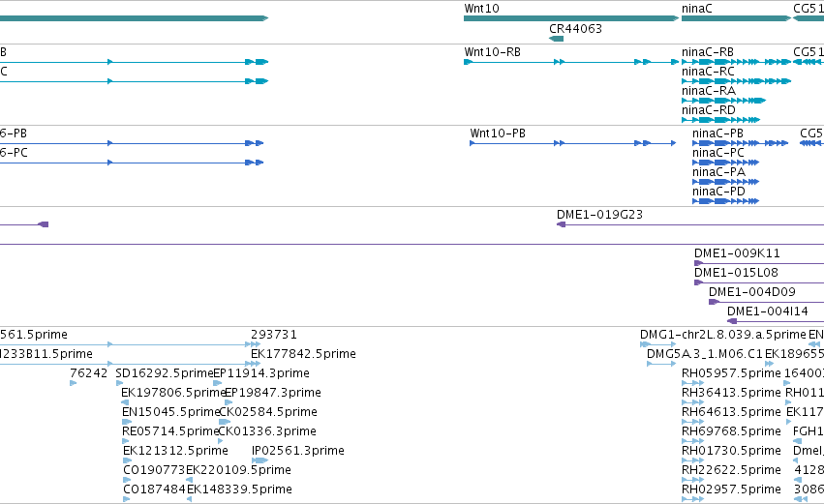Select the Wnt10 gene bar
The width and height of the screenshot is (824, 504).
571,18
